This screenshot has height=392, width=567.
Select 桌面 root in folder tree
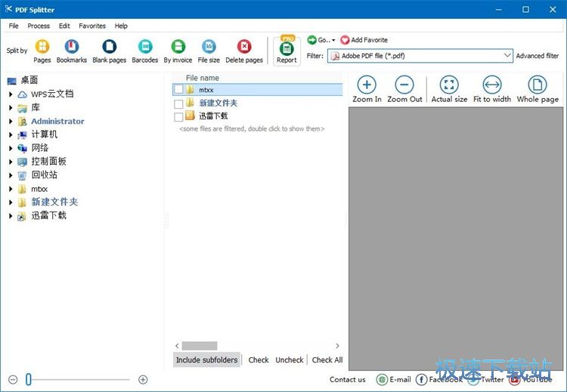coord(29,80)
